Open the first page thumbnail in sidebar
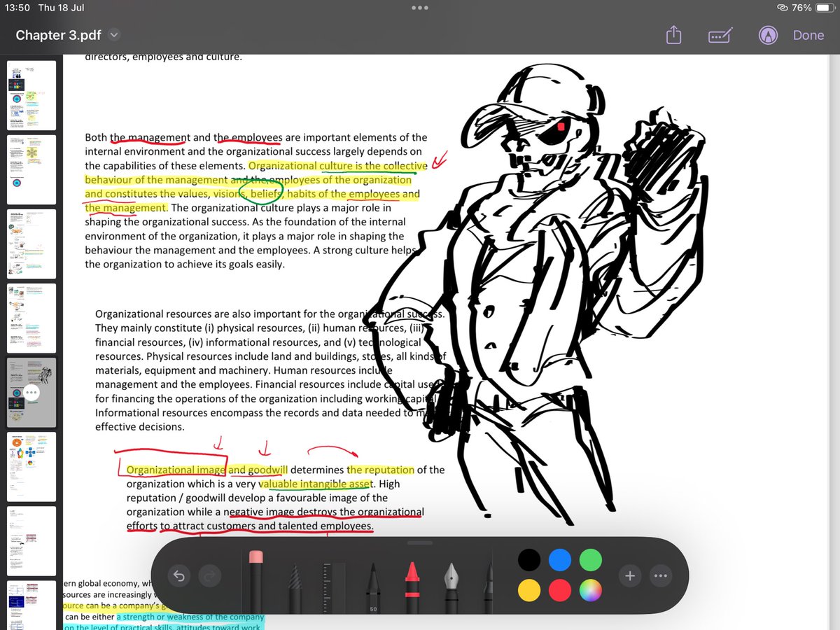Viewport: 840px width, 630px height. point(31,94)
